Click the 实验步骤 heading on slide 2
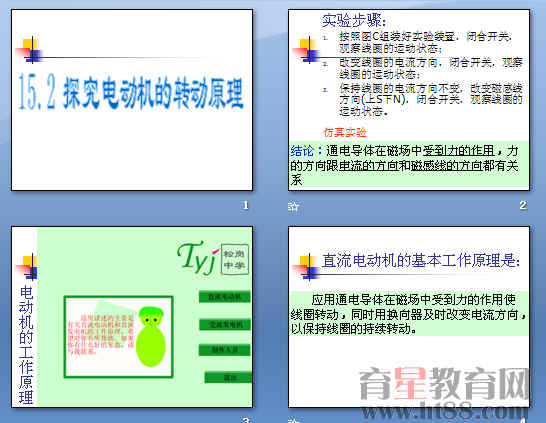Image resolution: width=546 pixels, height=423 pixels. (354, 21)
